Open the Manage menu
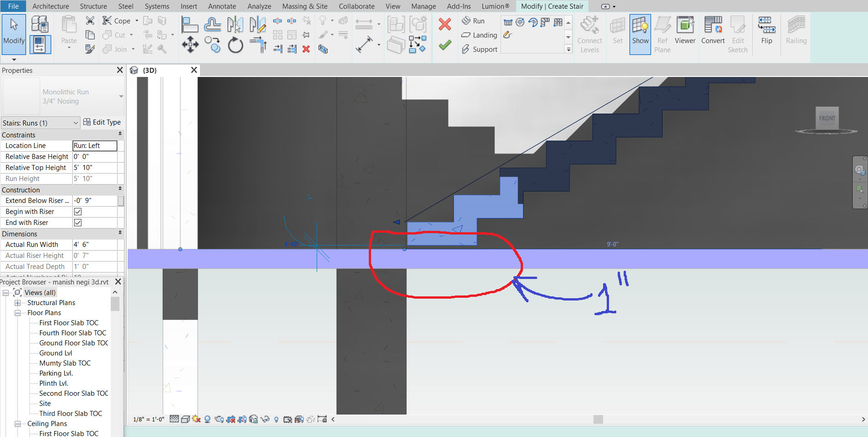Screen dimensions: 868x437 [423, 6]
